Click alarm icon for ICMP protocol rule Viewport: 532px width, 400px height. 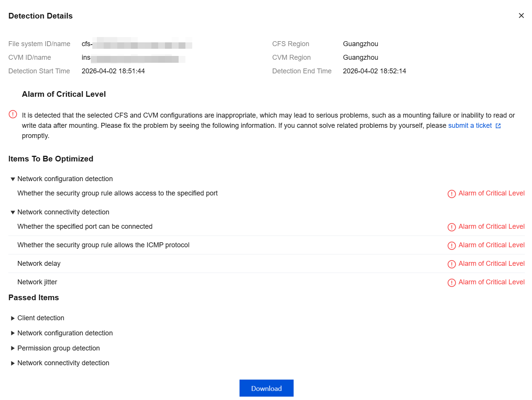[451, 246]
